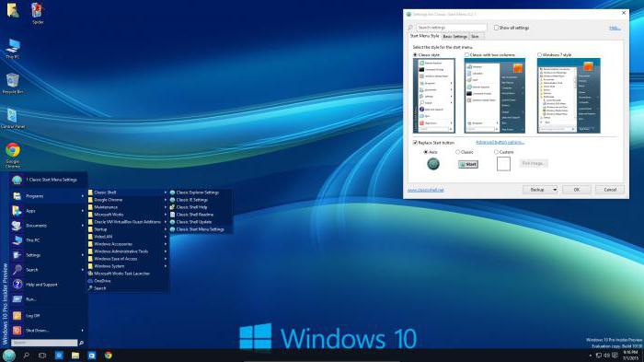The image size is (644, 362).
Task: Select the Recycle Bin desktop icon
Action: pos(13,84)
